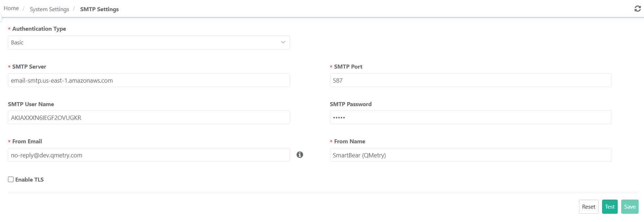The width and height of the screenshot is (644, 222).
Task: Click the From Email label
Action: click(27, 141)
